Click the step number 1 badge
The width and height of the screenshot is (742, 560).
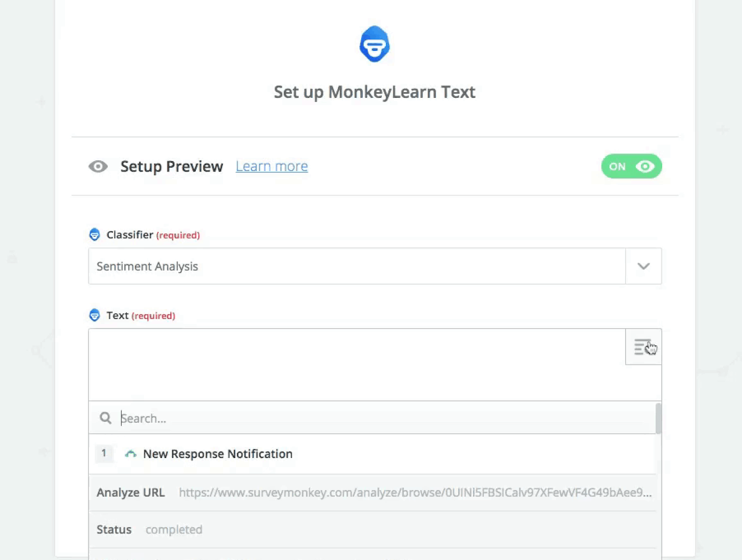tap(104, 453)
